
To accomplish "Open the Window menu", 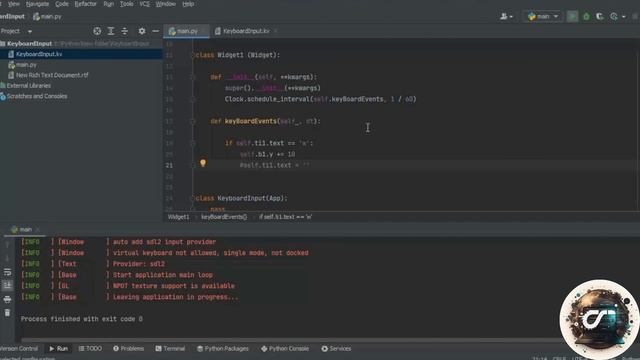I will [165, 4].
